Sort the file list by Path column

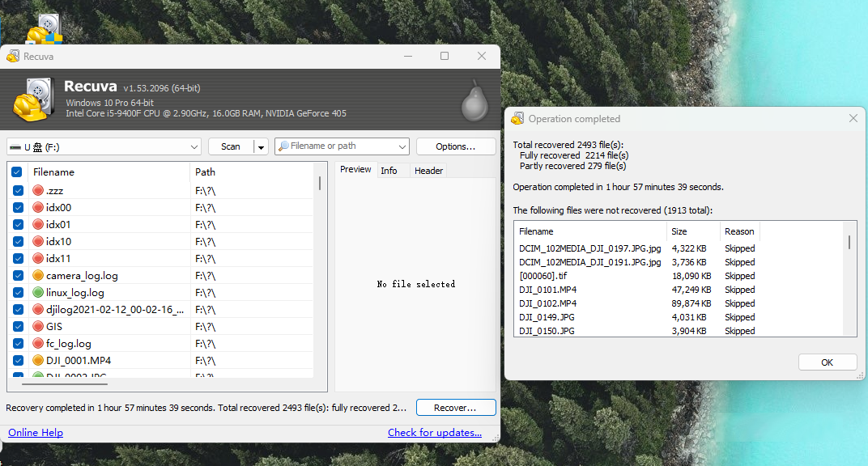coord(251,172)
